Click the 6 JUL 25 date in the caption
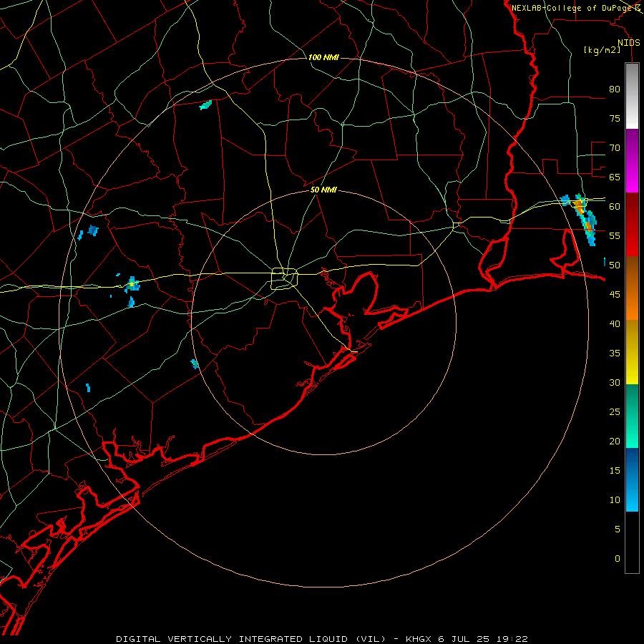Viewport: 644px width, 644px height. tap(464, 639)
